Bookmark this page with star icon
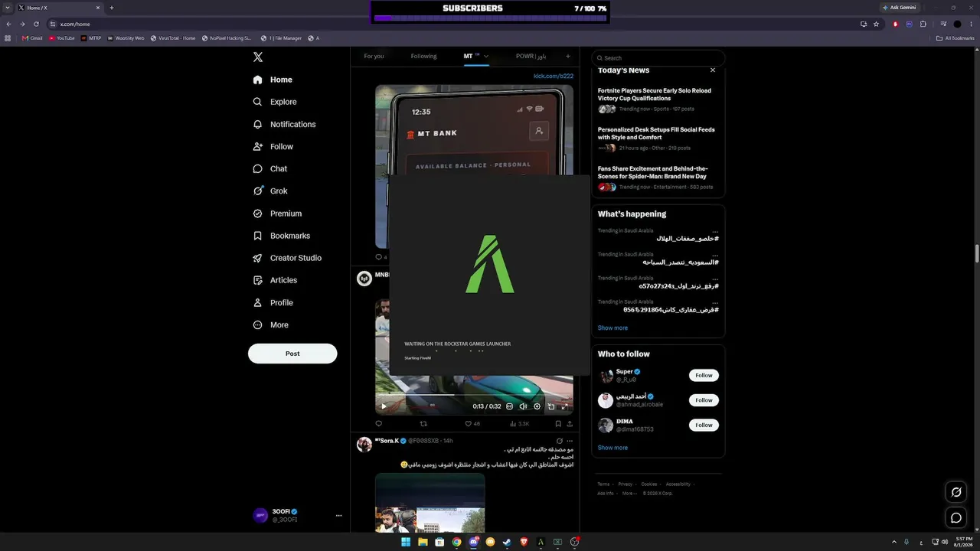The image size is (980, 551). click(877, 24)
